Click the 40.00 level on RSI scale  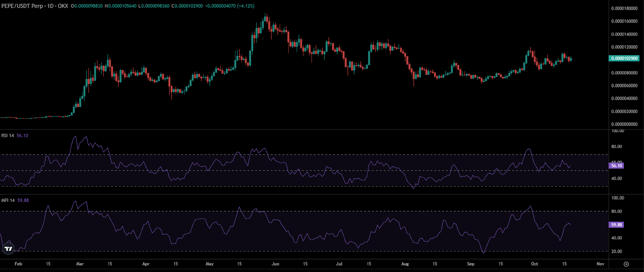tap(617, 178)
